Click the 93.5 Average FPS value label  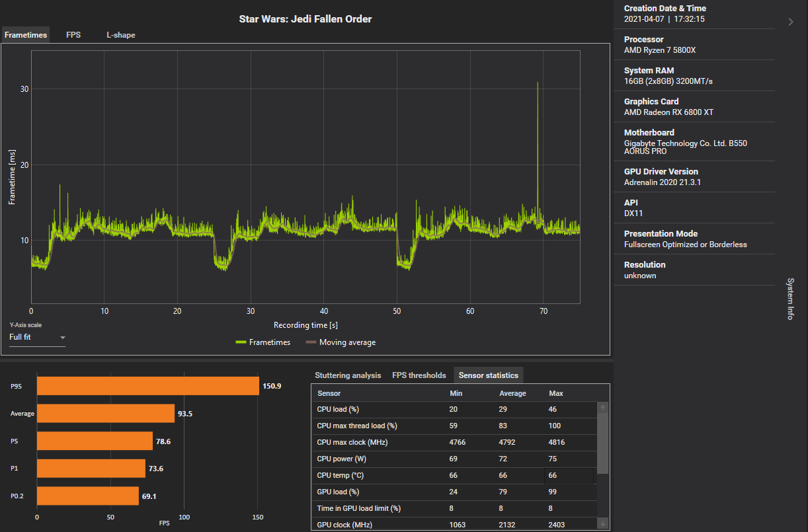tap(185, 414)
